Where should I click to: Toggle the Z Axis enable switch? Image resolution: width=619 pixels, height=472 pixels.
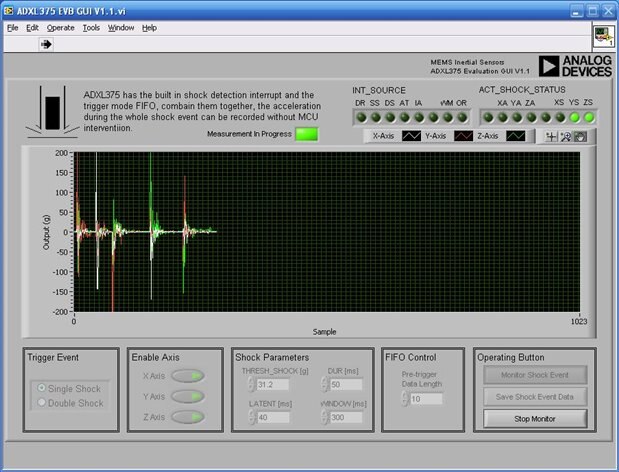pyautogui.click(x=187, y=416)
